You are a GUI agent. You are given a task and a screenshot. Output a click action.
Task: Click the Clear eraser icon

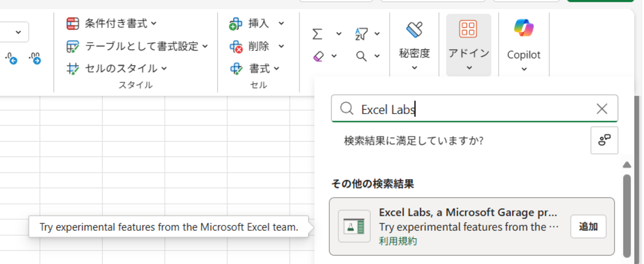click(x=318, y=56)
